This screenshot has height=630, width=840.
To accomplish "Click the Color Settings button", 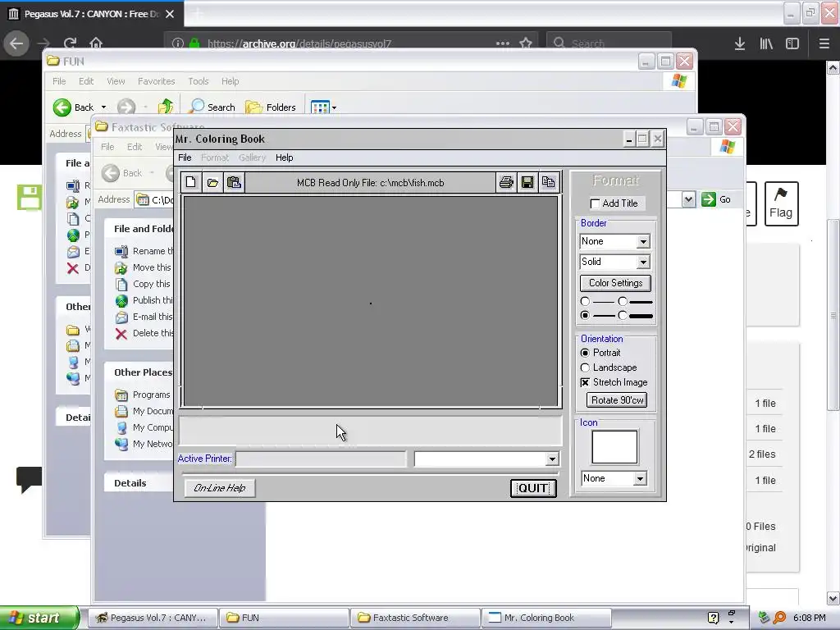I will [615, 283].
